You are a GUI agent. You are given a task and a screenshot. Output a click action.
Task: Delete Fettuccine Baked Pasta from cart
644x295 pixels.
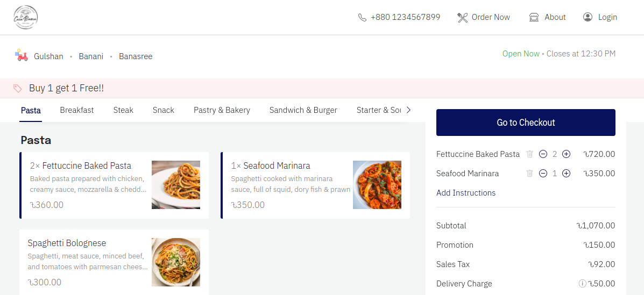coord(529,154)
